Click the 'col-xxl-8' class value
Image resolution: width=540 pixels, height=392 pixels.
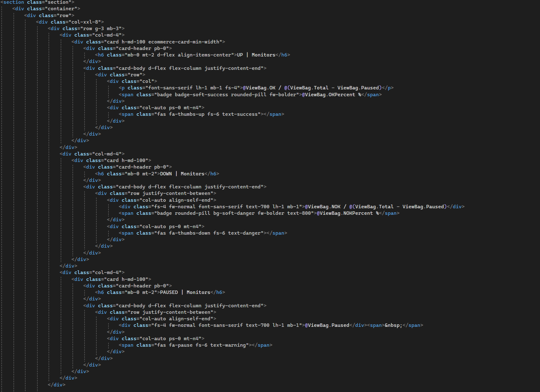tap(85, 22)
